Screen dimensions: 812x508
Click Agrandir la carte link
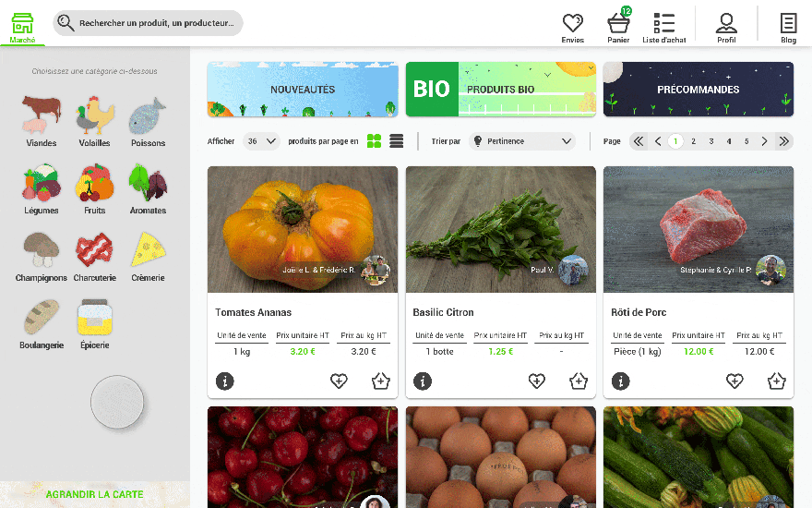click(x=95, y=494)
